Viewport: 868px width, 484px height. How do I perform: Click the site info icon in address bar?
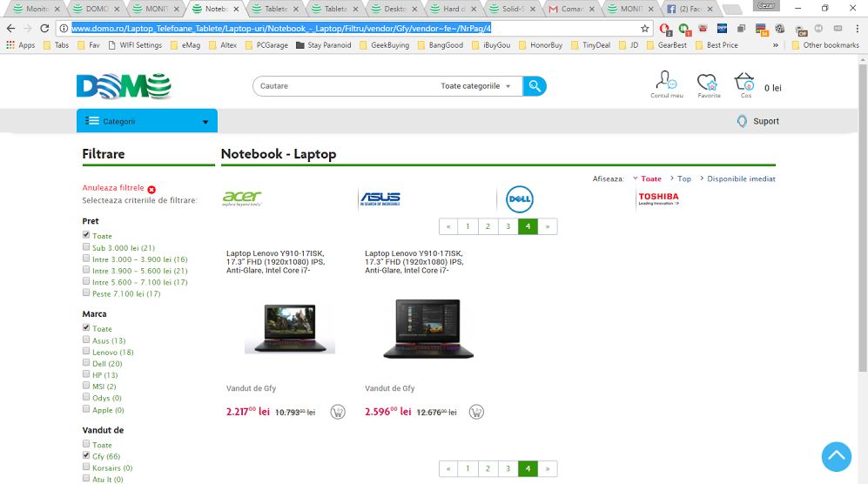(x=64, y=28)
